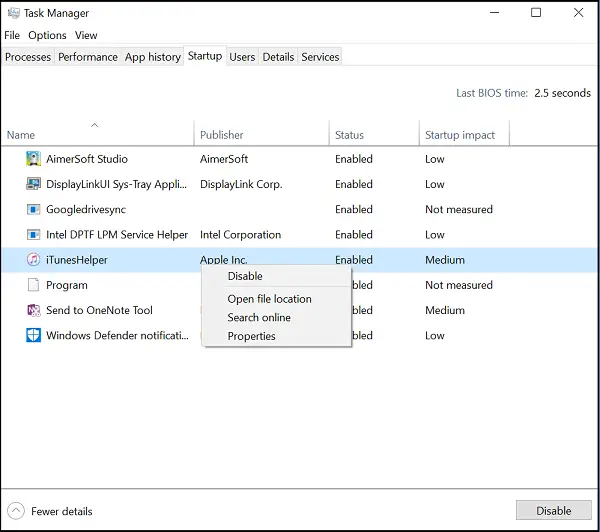Screen dimensions: 600x532
Task: Switch to the Users tab
Action: pyautogui.click(x=242, y=57)
